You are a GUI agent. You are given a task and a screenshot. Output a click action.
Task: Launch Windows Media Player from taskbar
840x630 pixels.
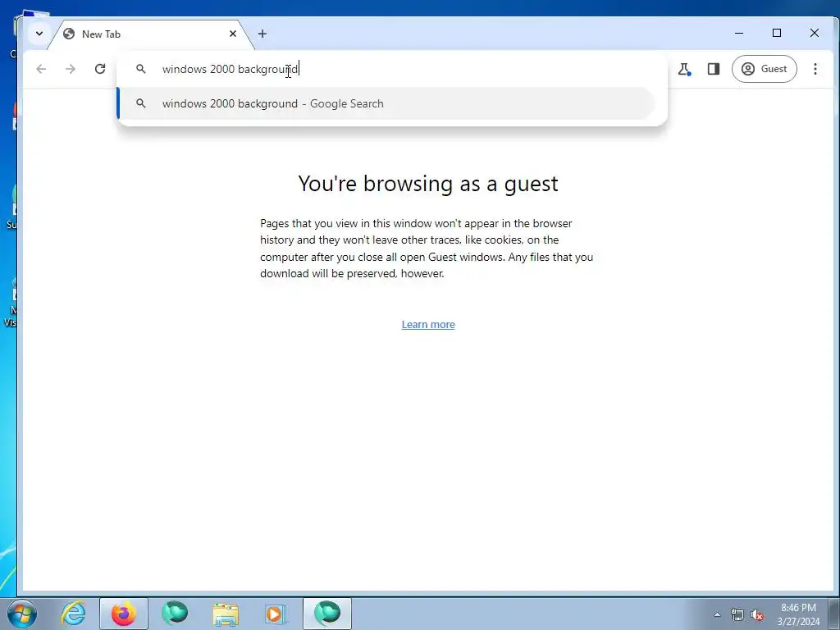(276, 614)
